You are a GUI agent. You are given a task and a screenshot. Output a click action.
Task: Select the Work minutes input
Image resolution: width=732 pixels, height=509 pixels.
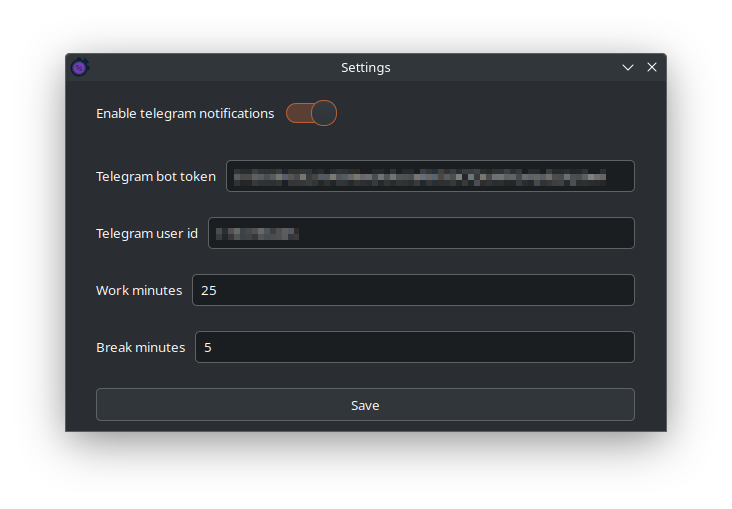tap(413, 290)
